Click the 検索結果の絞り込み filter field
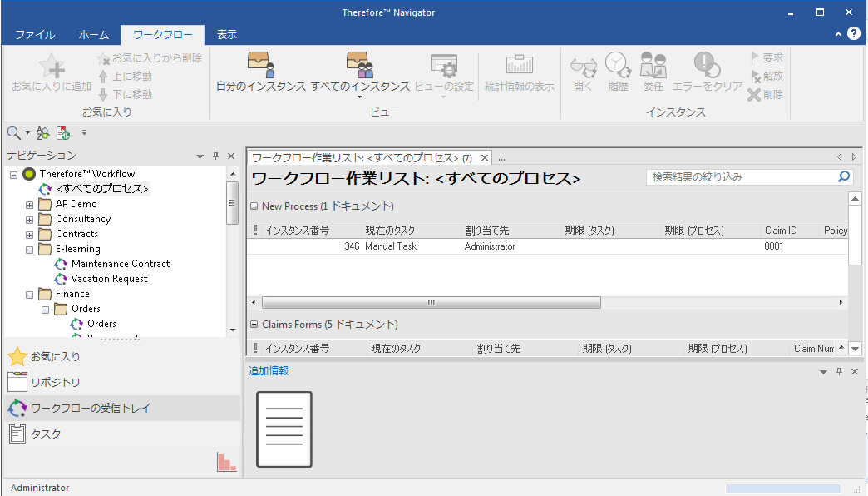Viewport: 868px width, 496px height. pos(741,176)
